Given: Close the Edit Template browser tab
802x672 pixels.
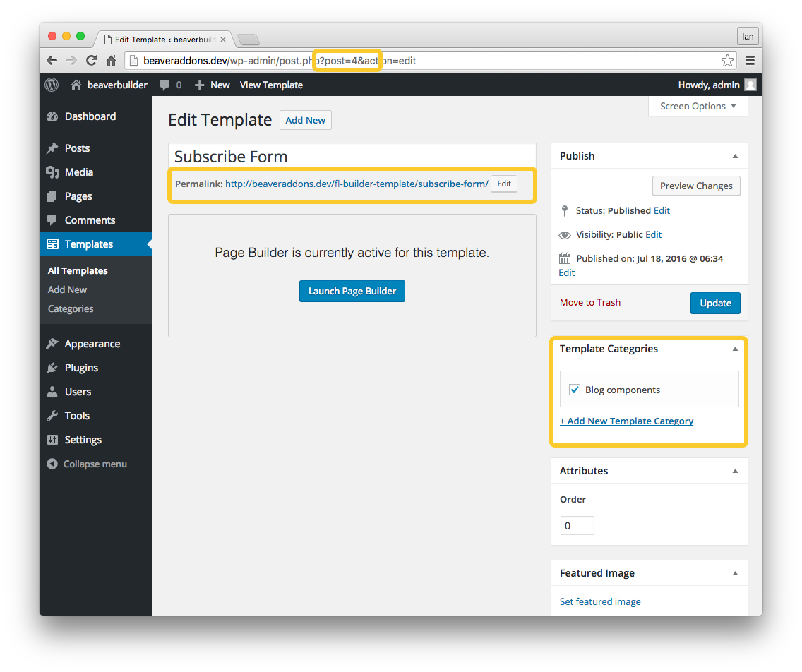Looking at the screenshot, I should 223,40.
